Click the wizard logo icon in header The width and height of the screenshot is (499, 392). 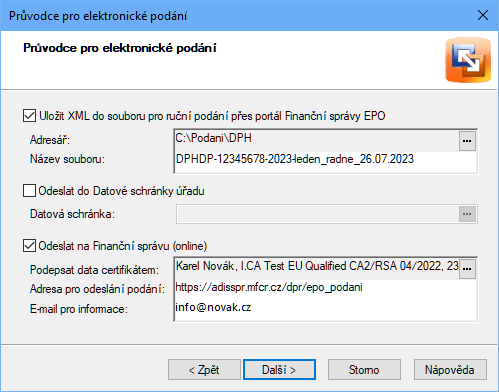point(468,60)
